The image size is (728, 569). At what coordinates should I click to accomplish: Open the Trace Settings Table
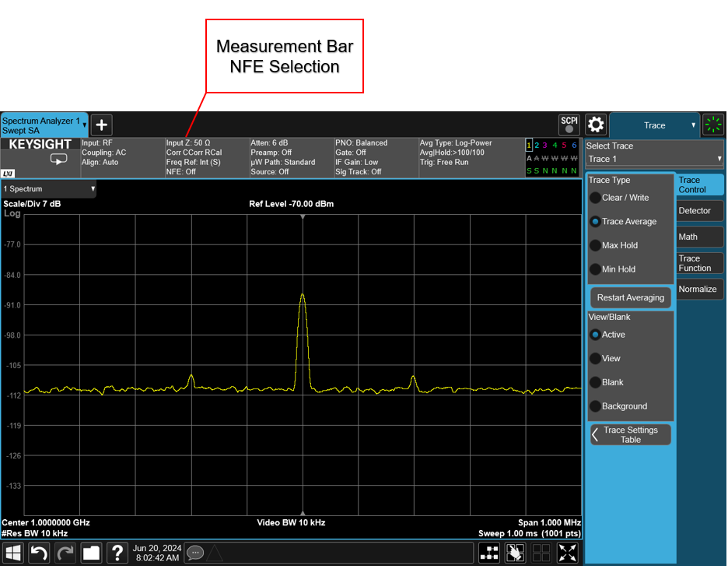tap(630, 435)
